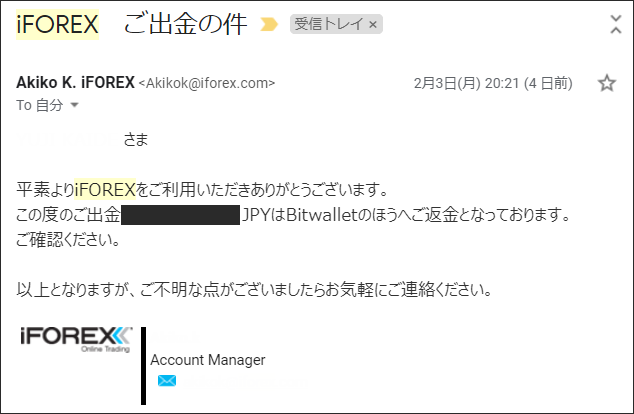
Task: Click the Akikok@iforex.com sender address
Action: (x=207, y=83)
